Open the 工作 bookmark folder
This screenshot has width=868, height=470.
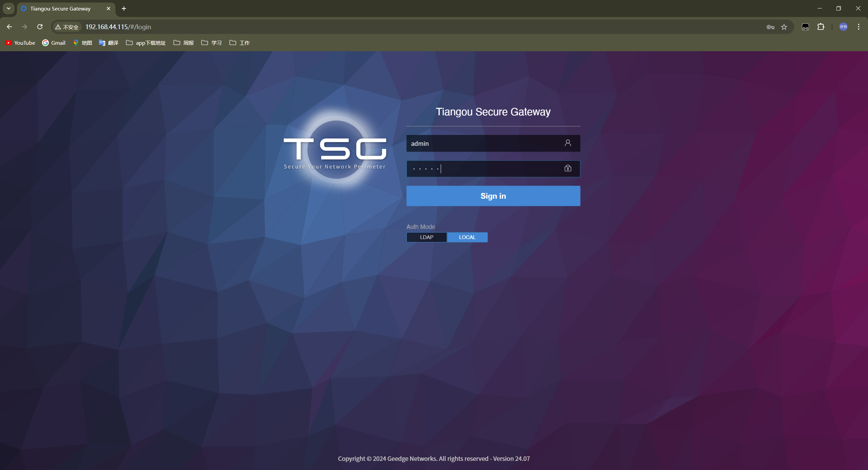pyautogui.click(x=239, y=43)
